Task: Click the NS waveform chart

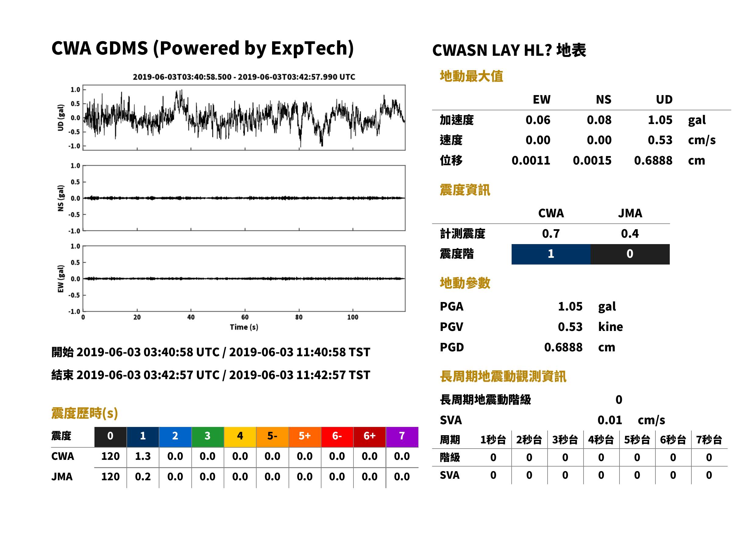Action: (244, 198)
